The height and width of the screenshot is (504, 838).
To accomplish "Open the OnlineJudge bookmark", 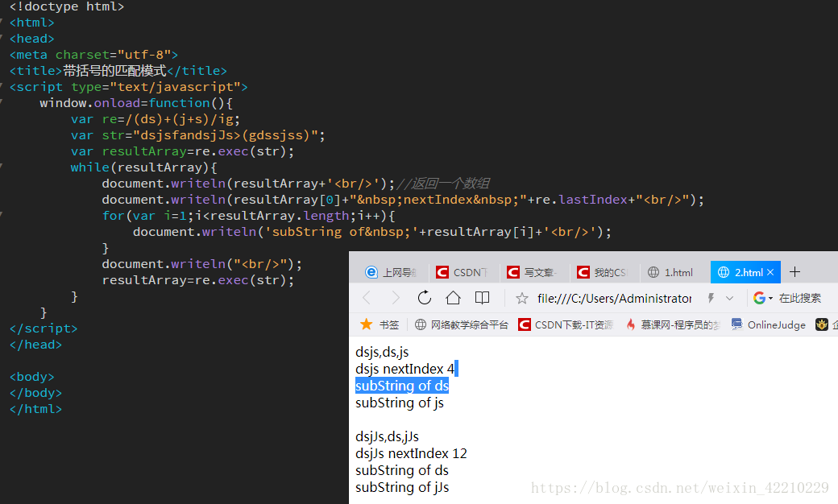I will pyautogui.click(x=769, y=324).
